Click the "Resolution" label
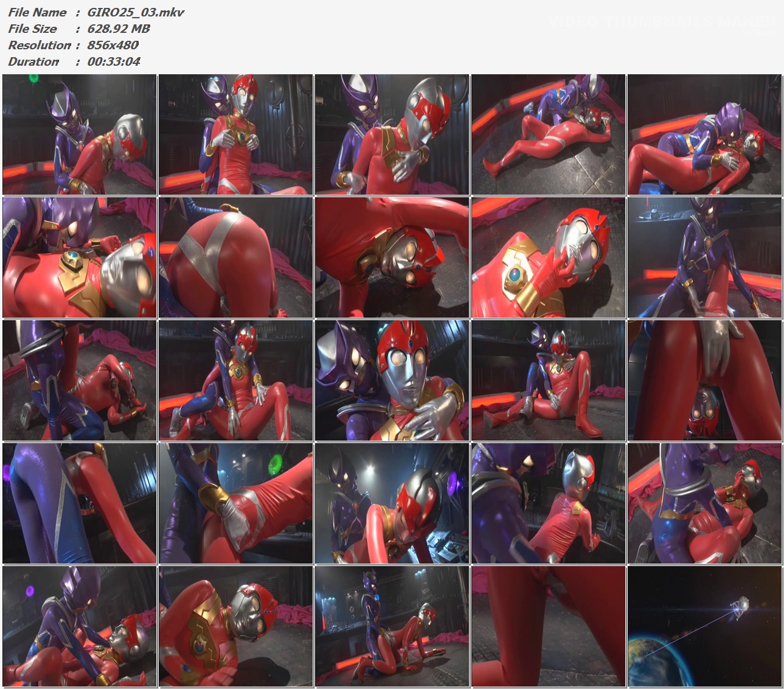The height and width of the screenshot is (689, 784). 40,45
